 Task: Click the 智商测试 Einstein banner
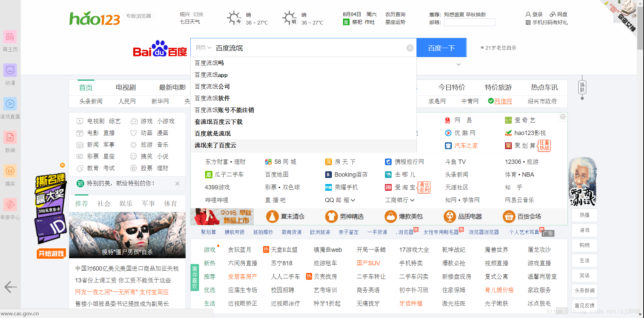point(583,182)
